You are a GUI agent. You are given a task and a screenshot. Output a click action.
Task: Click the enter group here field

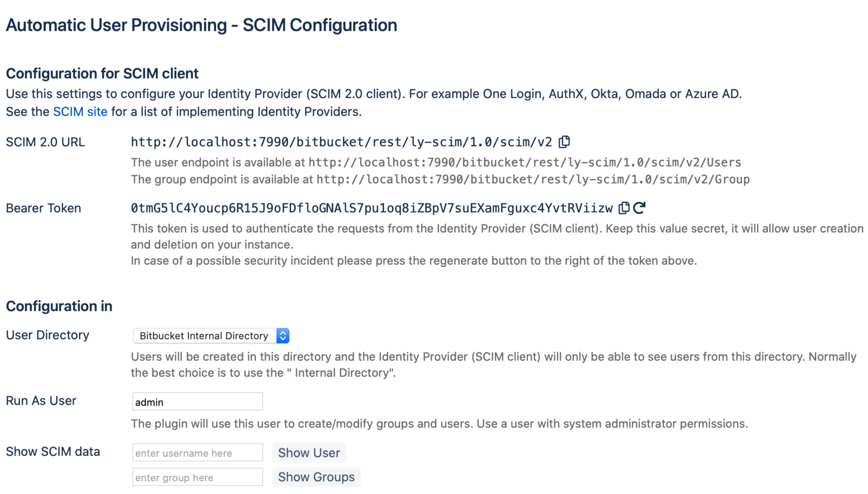(197, 477)
